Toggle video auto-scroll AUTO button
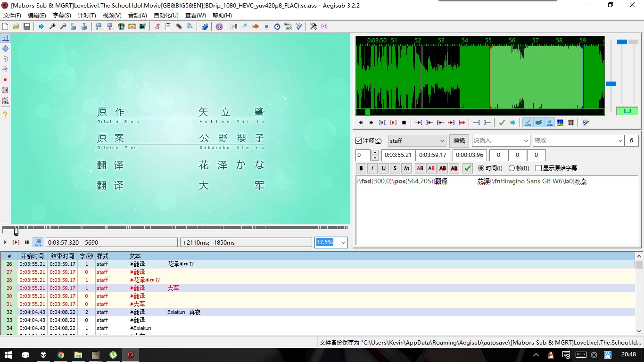 pyautogui.click(x=38, y=242)
